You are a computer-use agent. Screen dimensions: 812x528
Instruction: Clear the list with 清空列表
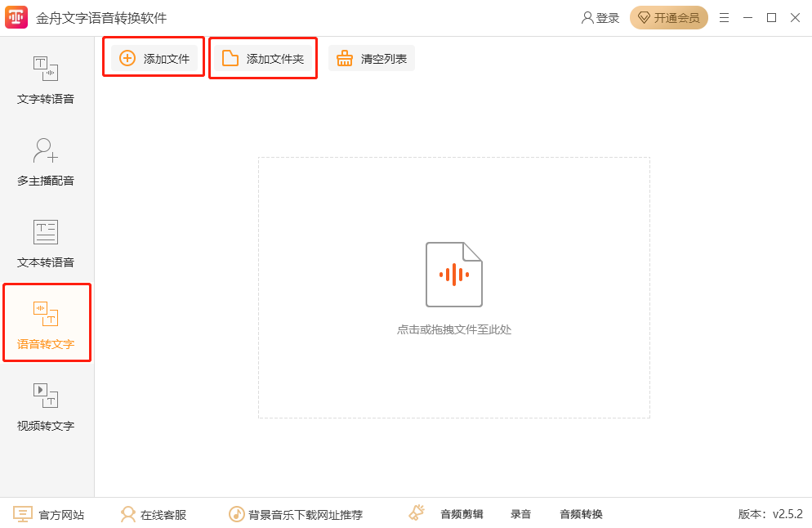tap(372, 59)
